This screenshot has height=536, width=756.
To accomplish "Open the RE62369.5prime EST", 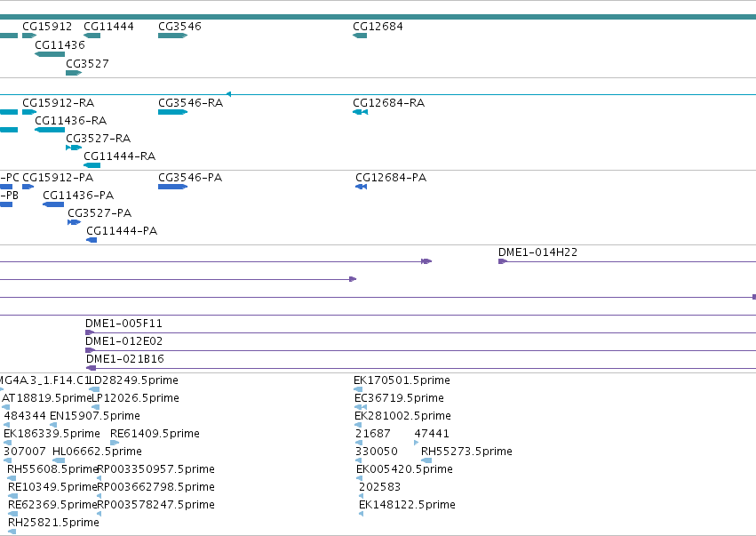I will (13, 515).
